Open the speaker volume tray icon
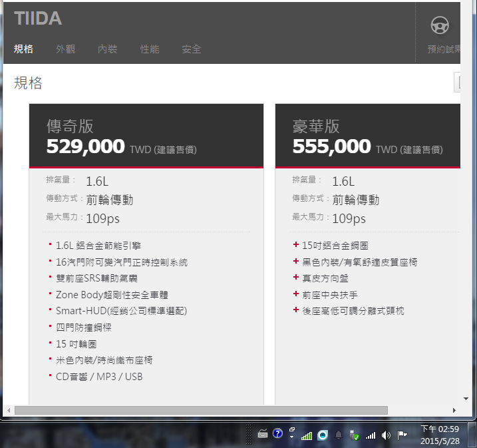This screenshot has width=477, height=448. tap(386, 435)
